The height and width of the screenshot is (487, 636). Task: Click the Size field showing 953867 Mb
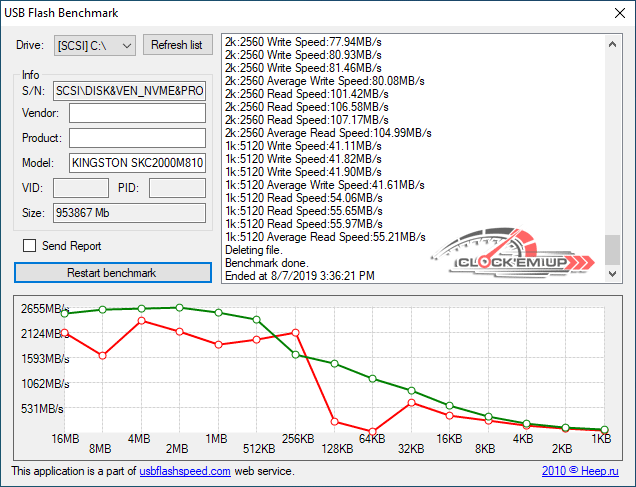click(x=128, y=213)
